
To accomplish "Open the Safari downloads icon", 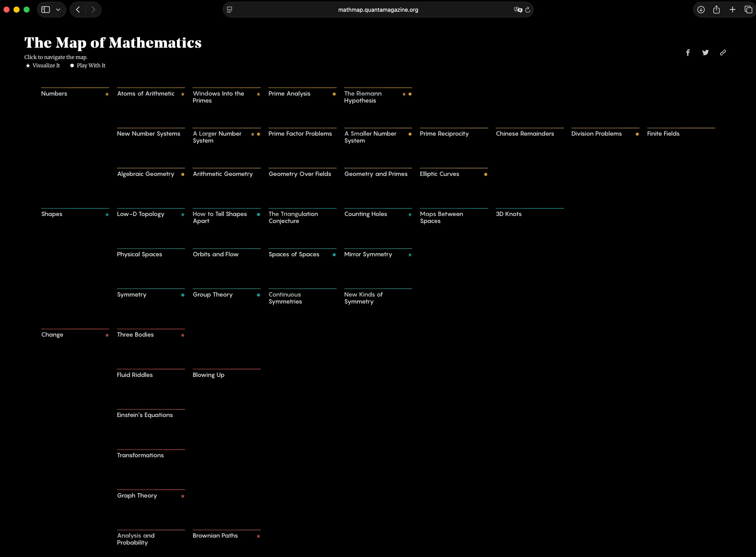I will (x=701, y=10).
